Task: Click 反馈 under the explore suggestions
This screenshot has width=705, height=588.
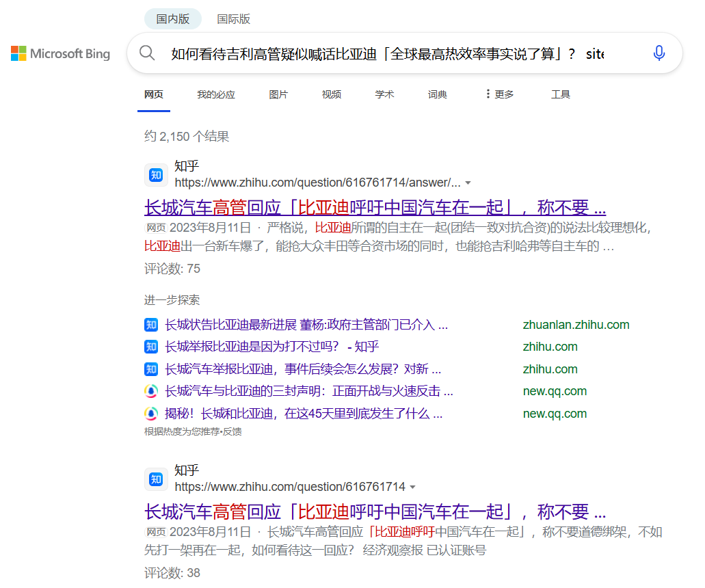Action: (x=232, y=431)
